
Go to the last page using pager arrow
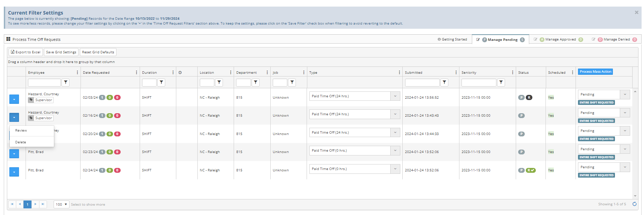(x=43, y=204)
